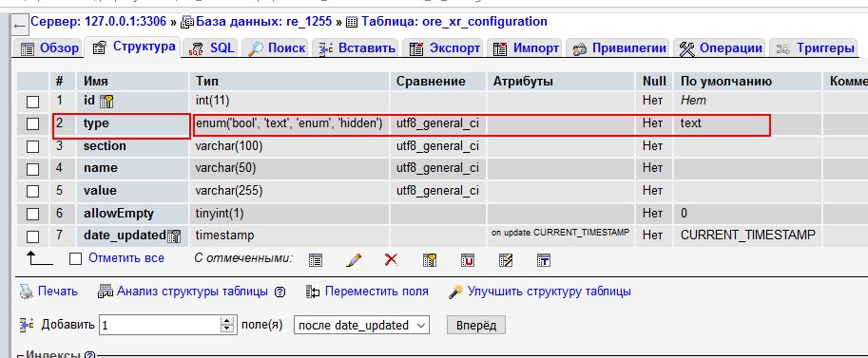Image resolution: width=868 pixels, height=358 pixels.
Task: Go to the Операции tab
Action: 721,48
